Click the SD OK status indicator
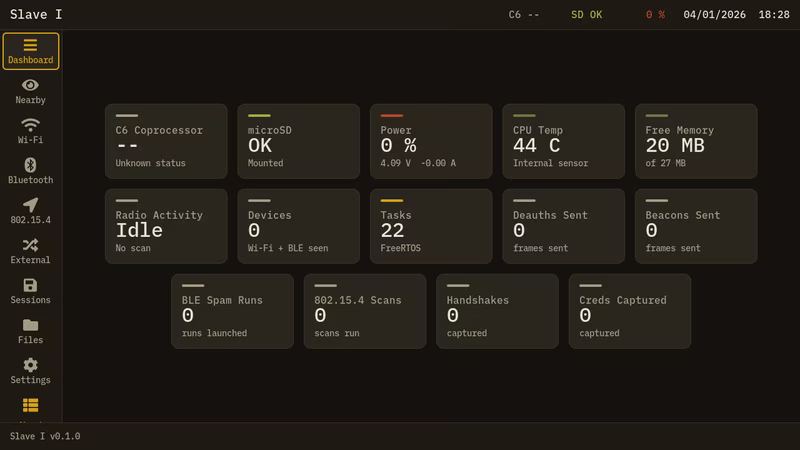Image resolution: width=800 pixels, height=450 pixels. coord(587,15)
